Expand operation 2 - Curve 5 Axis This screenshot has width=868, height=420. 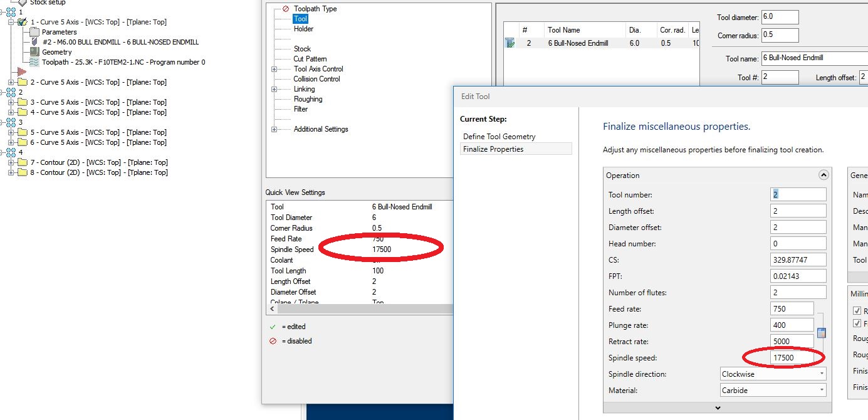pyautogui.click(x=11, y=82)
